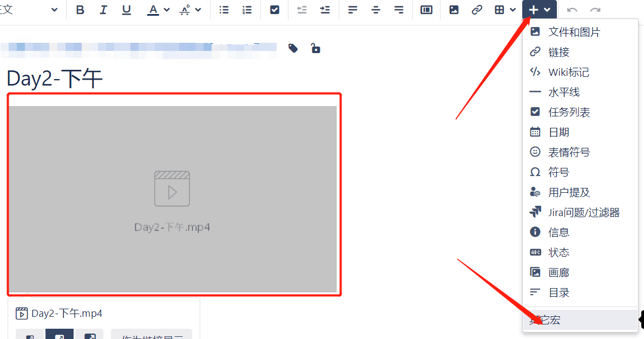Insert a task list from toolbar
This screenshot has width=644, height=339.
click(275, 10)
